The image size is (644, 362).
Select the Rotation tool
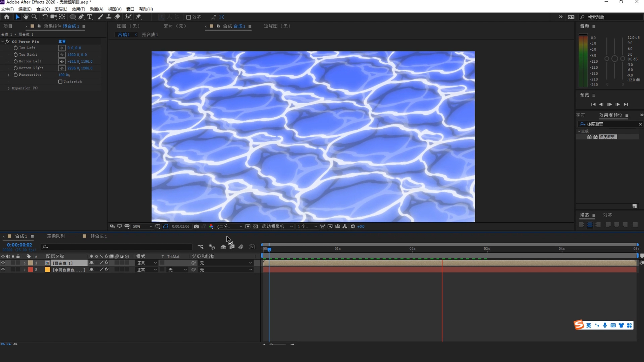tap(45, 17)
